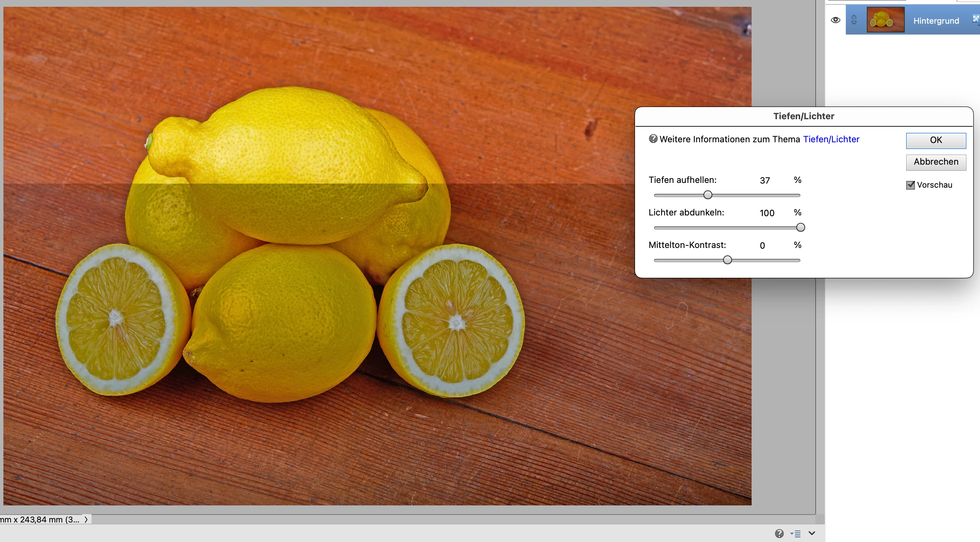Click the Hintergrund layer lemon thumbnail

885,20
